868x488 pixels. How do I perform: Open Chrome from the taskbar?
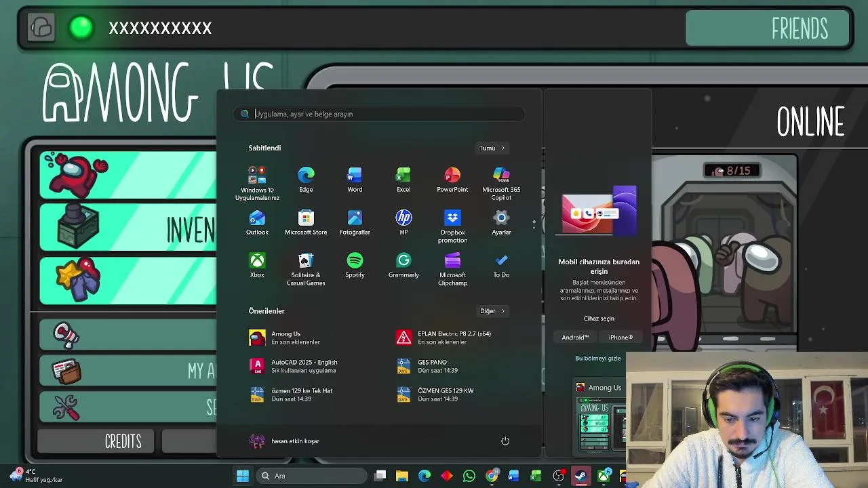[492, 476]
